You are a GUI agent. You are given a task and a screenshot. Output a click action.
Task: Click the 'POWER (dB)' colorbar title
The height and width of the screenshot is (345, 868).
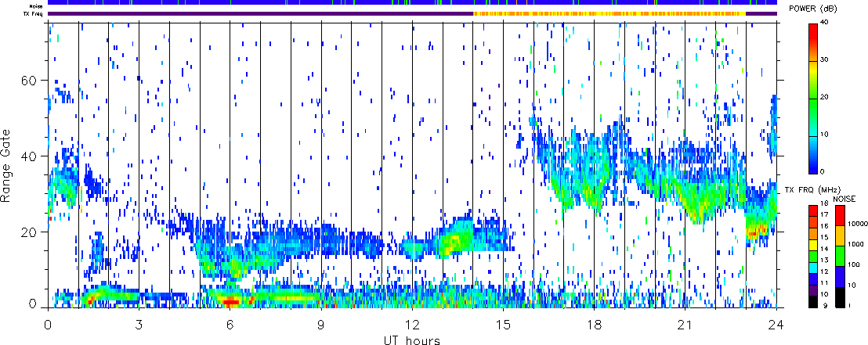(812, 9)
